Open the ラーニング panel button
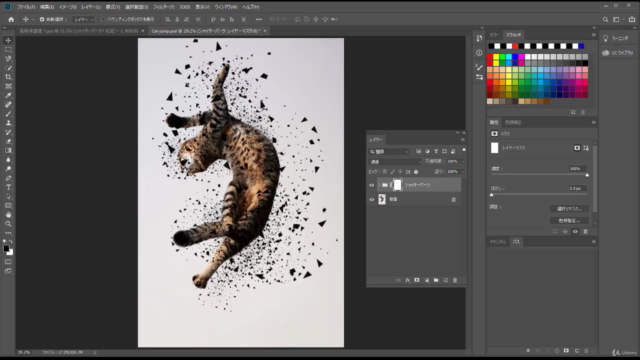 [616, 38]
